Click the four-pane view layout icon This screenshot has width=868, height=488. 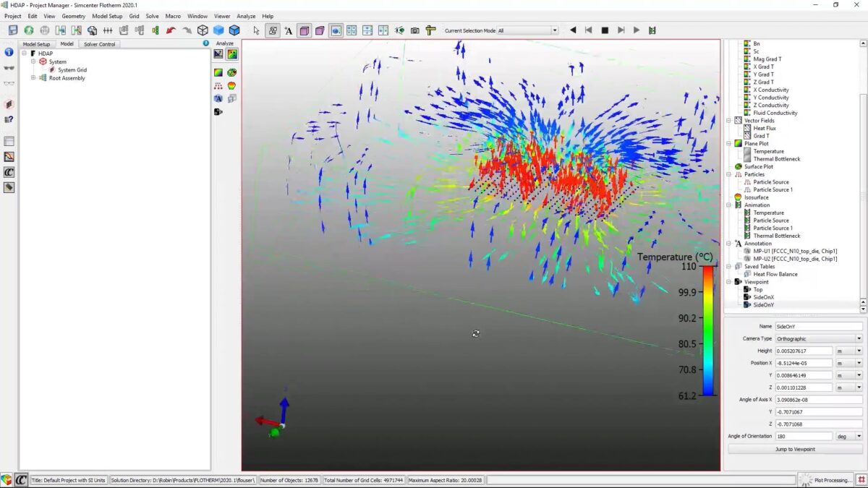352,30
